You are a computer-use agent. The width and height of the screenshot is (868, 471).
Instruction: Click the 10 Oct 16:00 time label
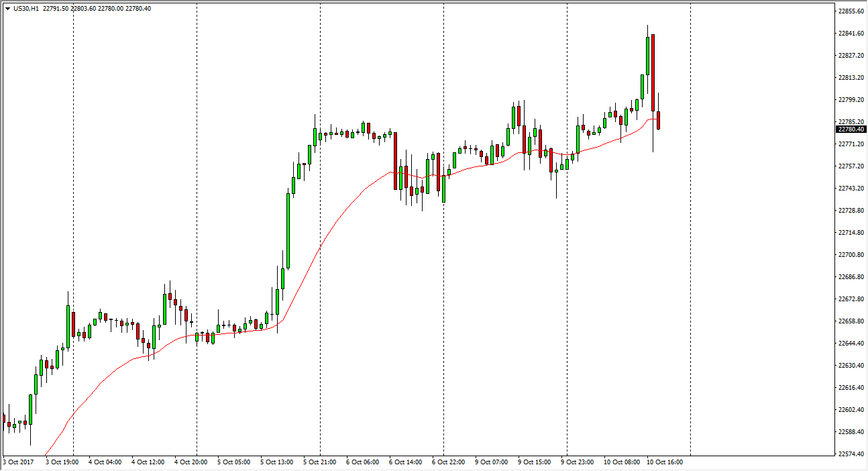pyautogui.click(x=665, y=462)
